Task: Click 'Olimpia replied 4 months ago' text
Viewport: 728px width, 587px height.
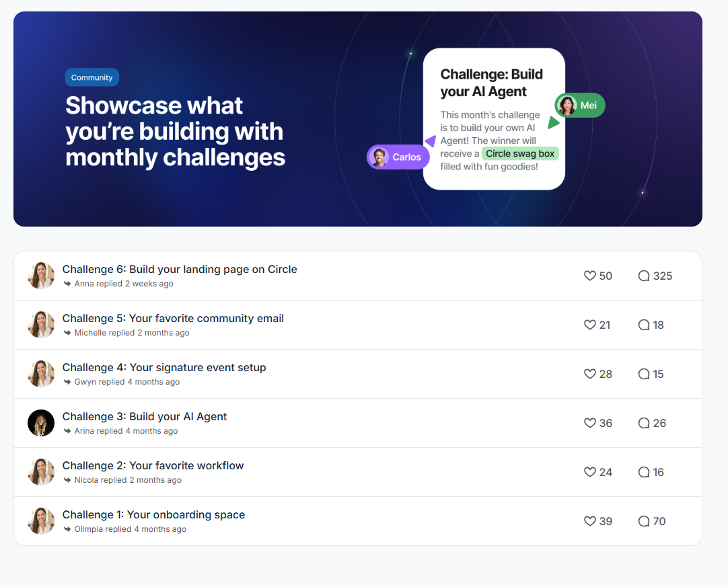Action: 130,529
